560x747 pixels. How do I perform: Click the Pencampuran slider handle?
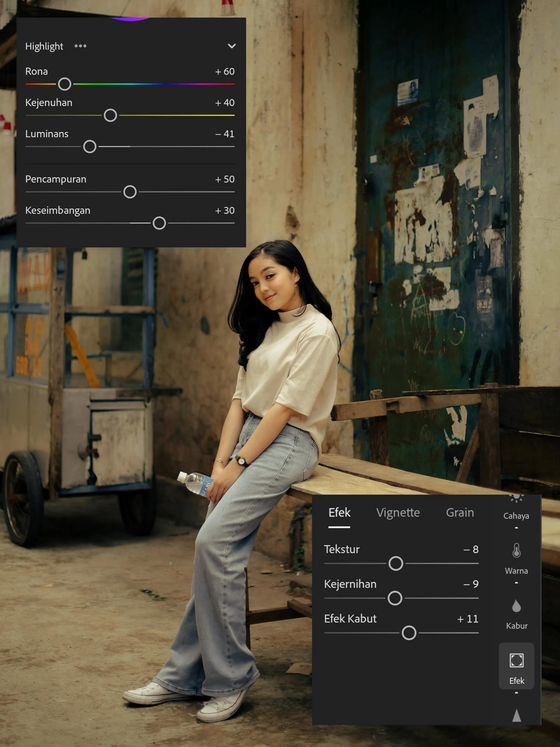[130, 192]
